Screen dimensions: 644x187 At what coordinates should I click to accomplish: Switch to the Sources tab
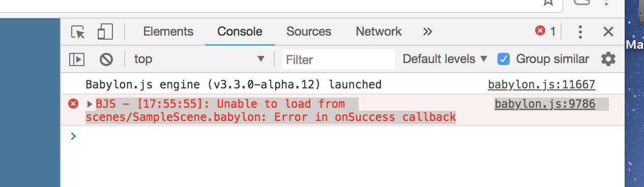point(309,32)
